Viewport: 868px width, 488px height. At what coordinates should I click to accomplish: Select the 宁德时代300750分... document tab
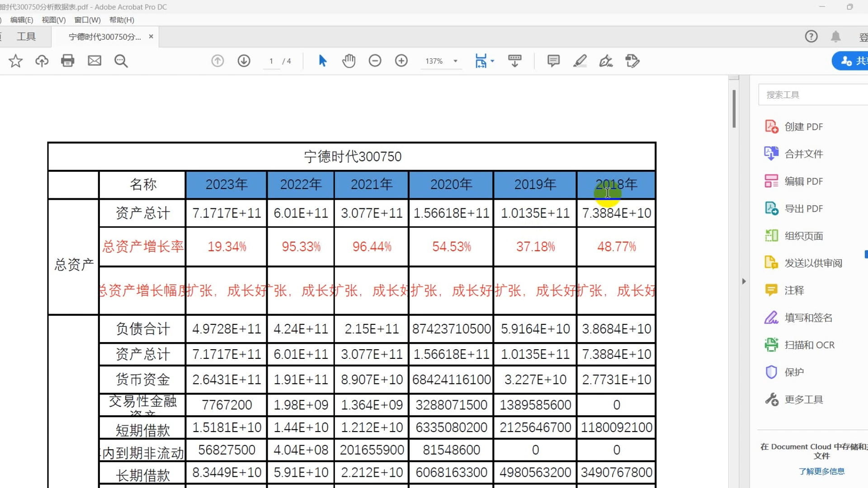pyautogui.click(x=104, y=37)
